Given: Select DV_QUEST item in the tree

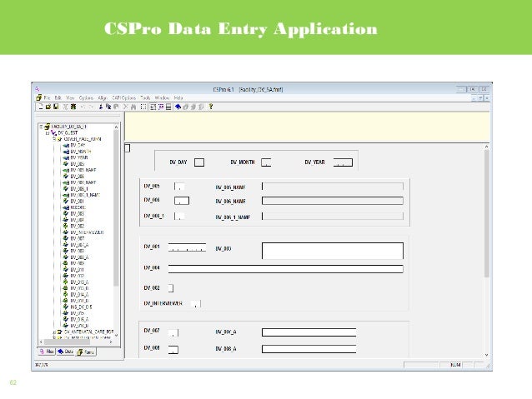Looking at the screenshot, I should pos(68,133).
